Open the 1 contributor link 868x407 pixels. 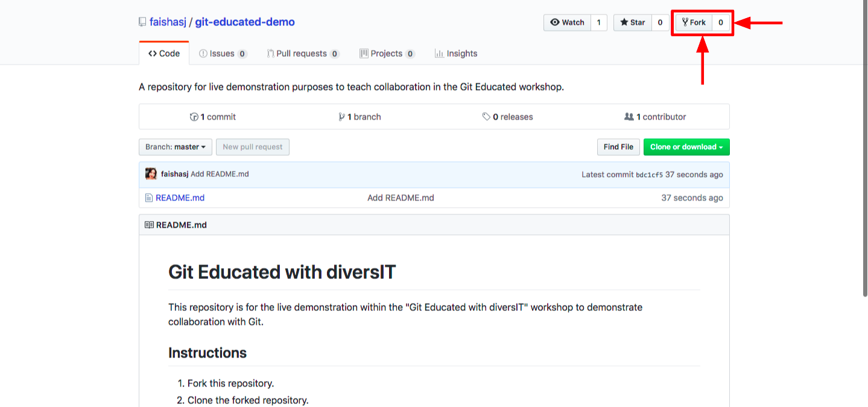(x=655, y=117)
